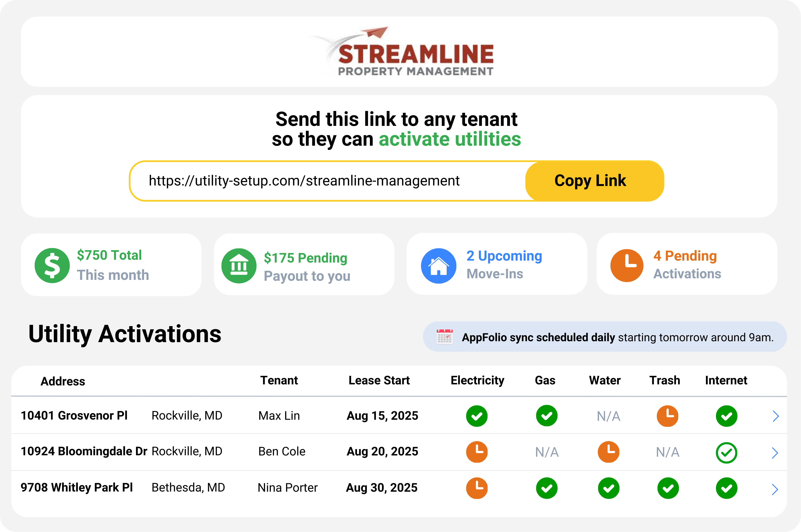
Task: Select address 9708 Whitley Park Pl
Action: coord(76,488)
